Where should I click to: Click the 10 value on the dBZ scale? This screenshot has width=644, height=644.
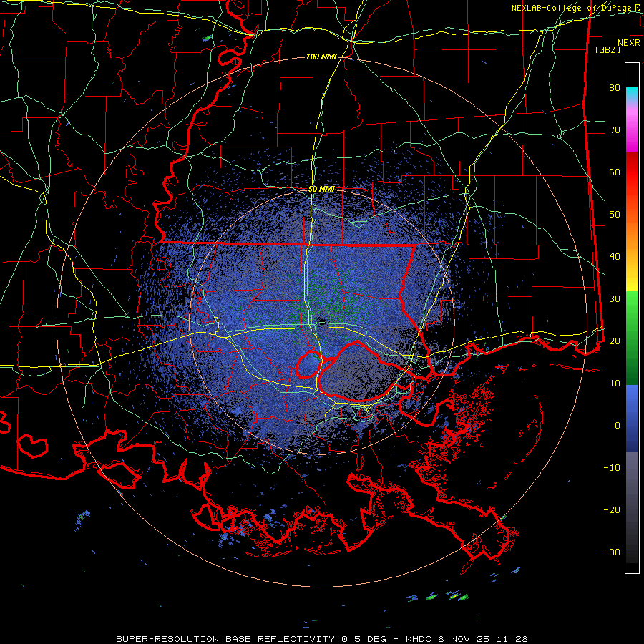[x=615, y=384]
